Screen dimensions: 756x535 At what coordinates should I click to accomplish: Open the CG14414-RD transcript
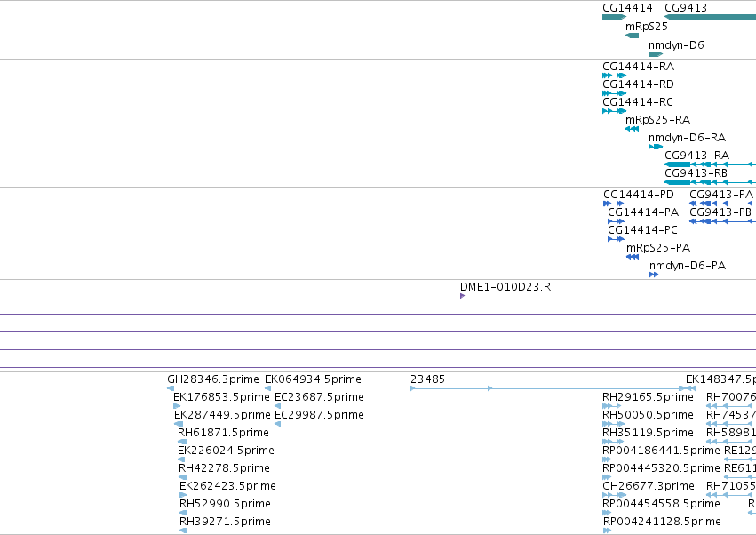(x=614, y=93)
